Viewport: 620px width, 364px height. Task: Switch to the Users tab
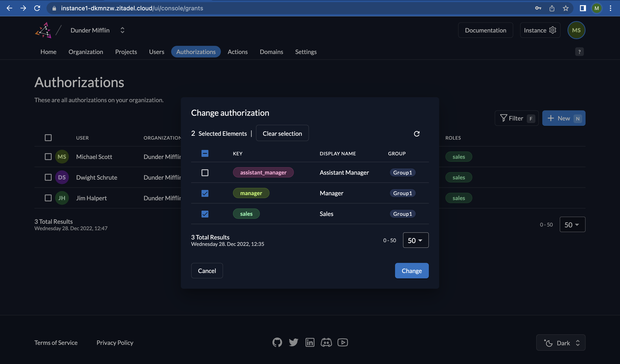pyautogui.click(x=157, y=52)
